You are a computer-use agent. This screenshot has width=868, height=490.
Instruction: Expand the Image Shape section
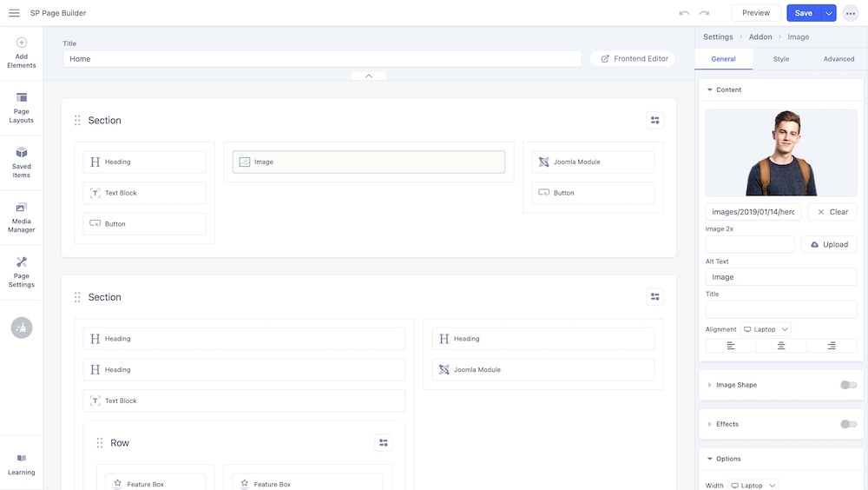(x=710, y=385)
